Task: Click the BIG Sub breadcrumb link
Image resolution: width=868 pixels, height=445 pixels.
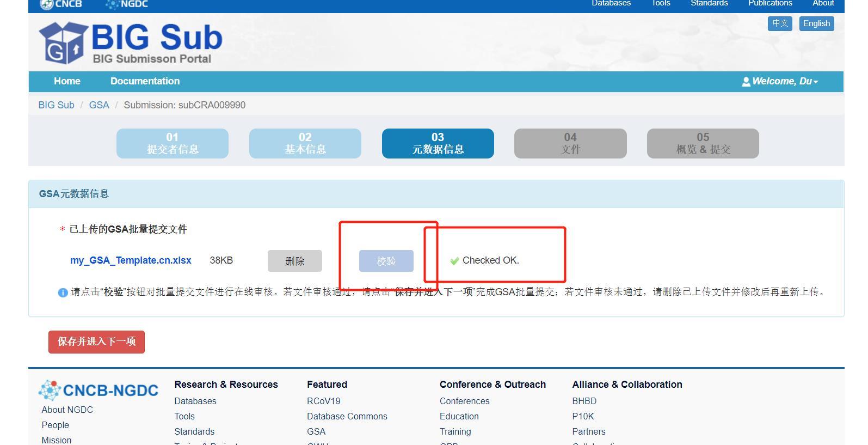Action: click(56, 105)
